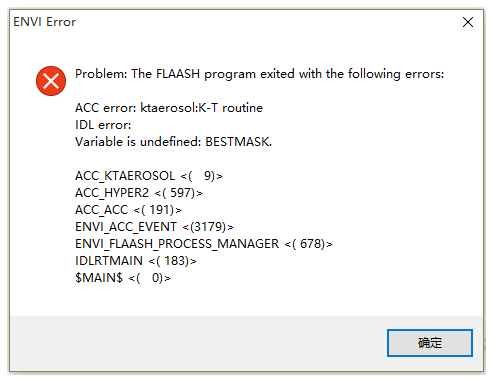The width and height of the screenshot is (496, 381).
Task: Click the 'IDL error:' text line
Action: point(103,125)
